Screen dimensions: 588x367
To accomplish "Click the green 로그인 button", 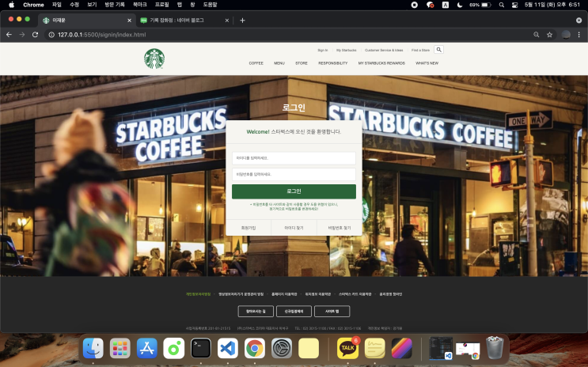I will click(x=294, y=191).
